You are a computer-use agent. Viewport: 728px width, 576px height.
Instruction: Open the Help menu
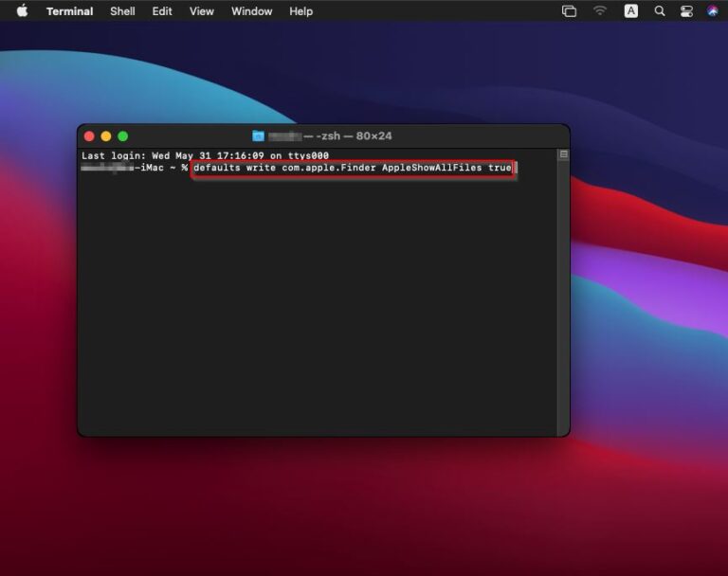pos(300,11)
